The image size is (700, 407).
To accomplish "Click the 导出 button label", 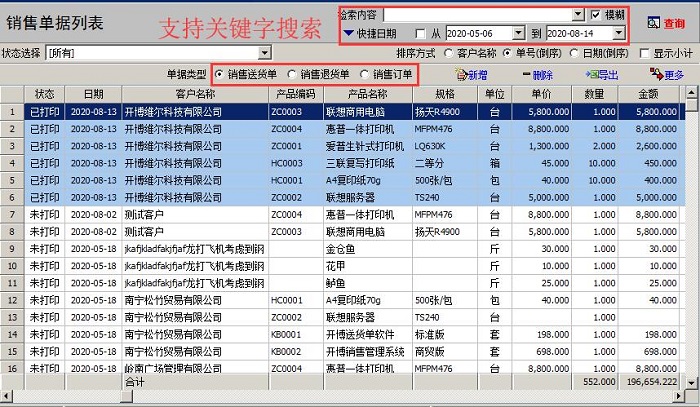I will [x=608, y=75].
